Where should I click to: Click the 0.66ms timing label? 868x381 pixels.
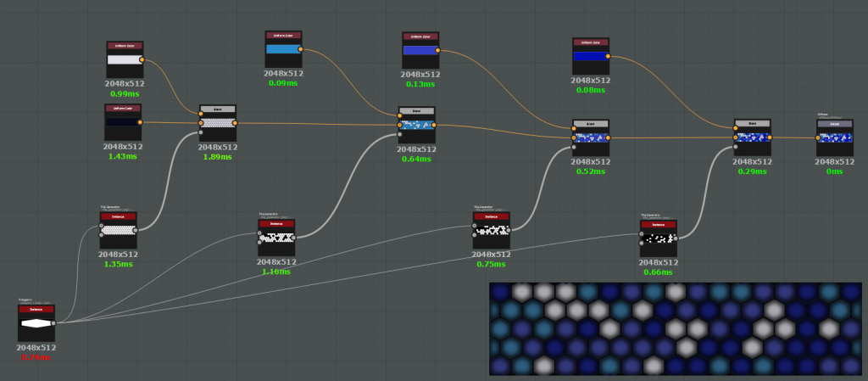pos(658,272)
